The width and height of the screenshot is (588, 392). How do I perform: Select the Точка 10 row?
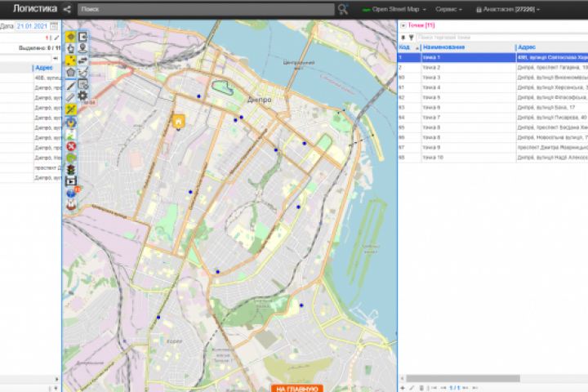(x=492, y=158)
